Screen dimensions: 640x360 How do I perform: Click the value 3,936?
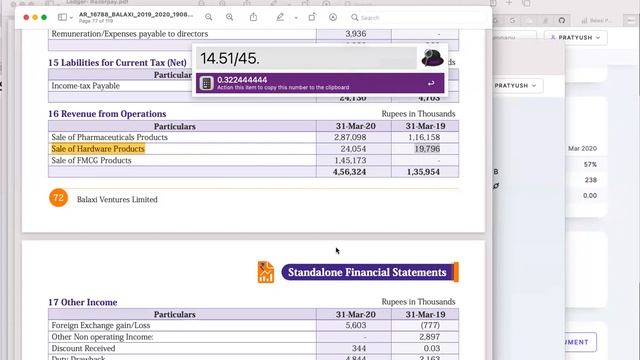(x=356, y=34)
